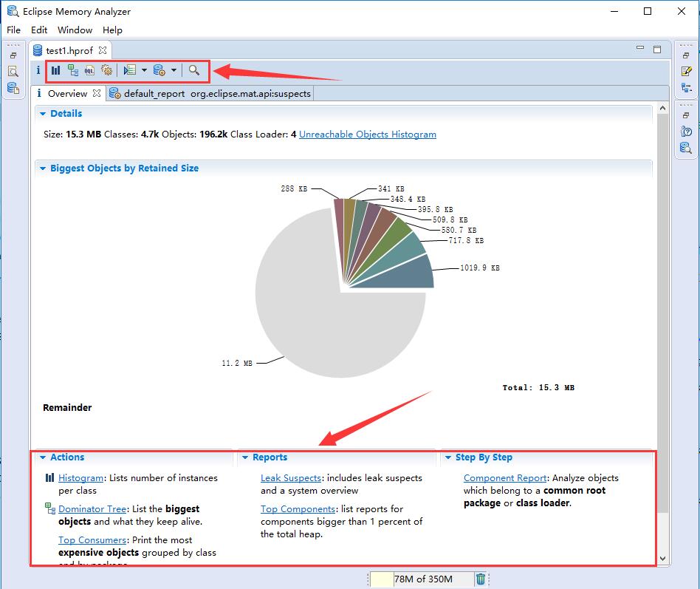
Task: Collapse Biggest Objects by Retained Size section
Action: pyautogui.click(x=43, y=168)
